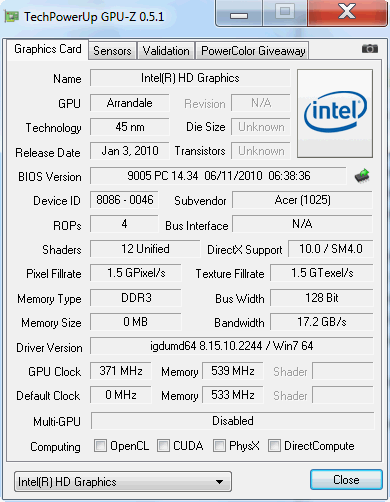The image size is (390, 502).
Task: Click the Bus Width field 128 Bit
Action: point(322,298)
